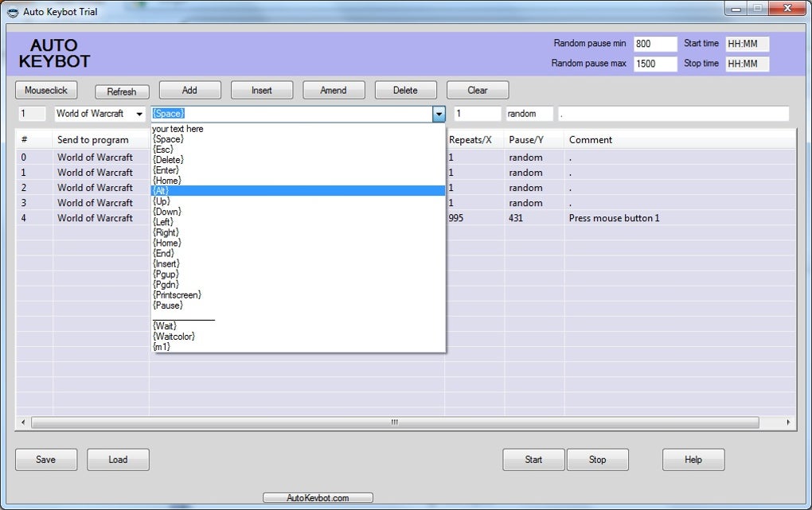Click the Stop button

pos(598,459)
